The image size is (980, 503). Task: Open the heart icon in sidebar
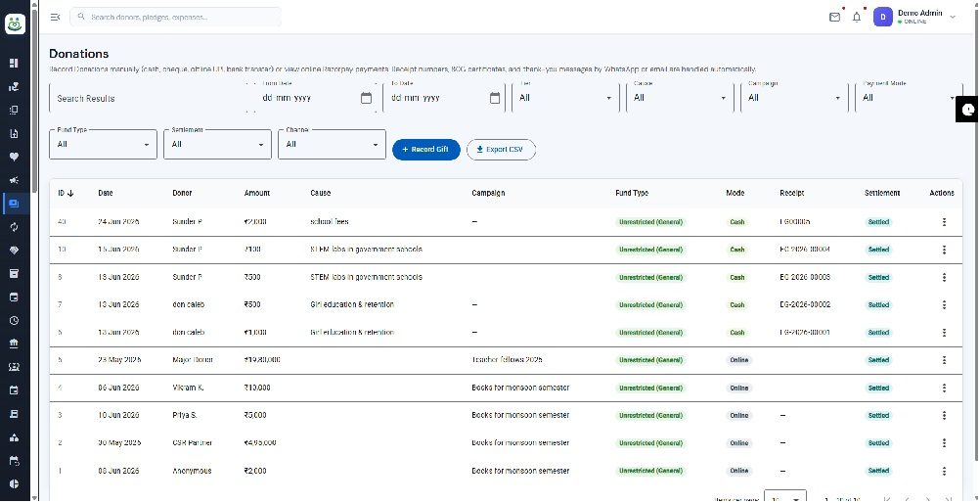(15, 157)
